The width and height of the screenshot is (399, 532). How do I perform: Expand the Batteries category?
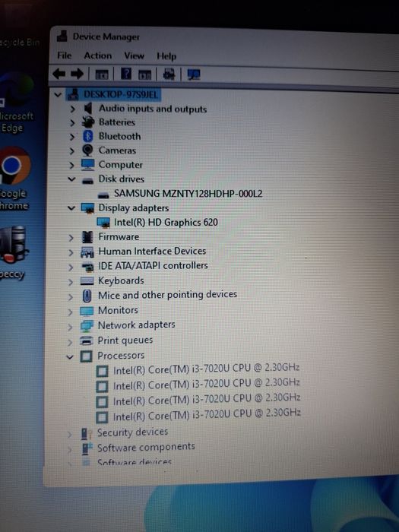click(x=72, y=122)
